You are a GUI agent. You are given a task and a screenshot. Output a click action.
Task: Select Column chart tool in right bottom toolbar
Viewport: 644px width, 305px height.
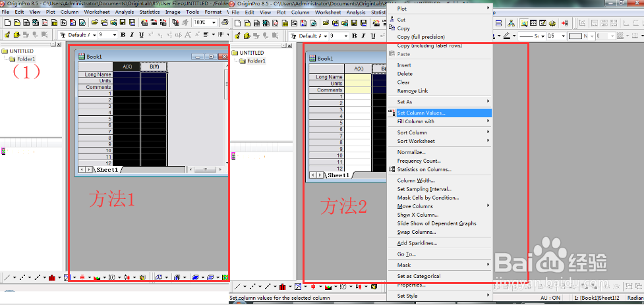pos(283,286)
